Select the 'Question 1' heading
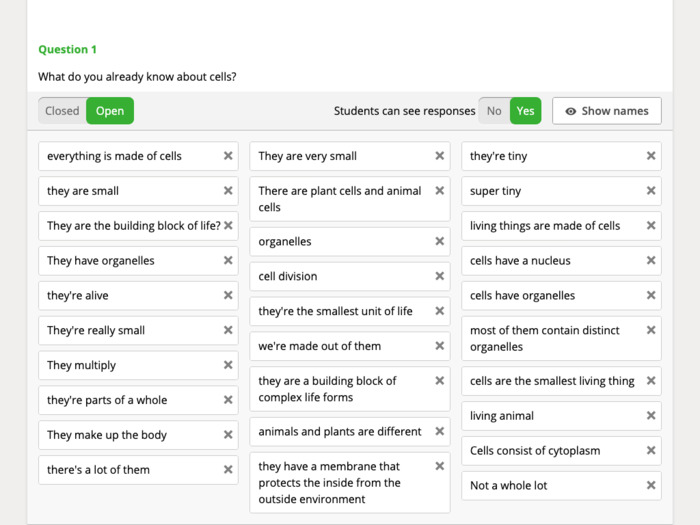700x525 pixels. tap(67, 50)
